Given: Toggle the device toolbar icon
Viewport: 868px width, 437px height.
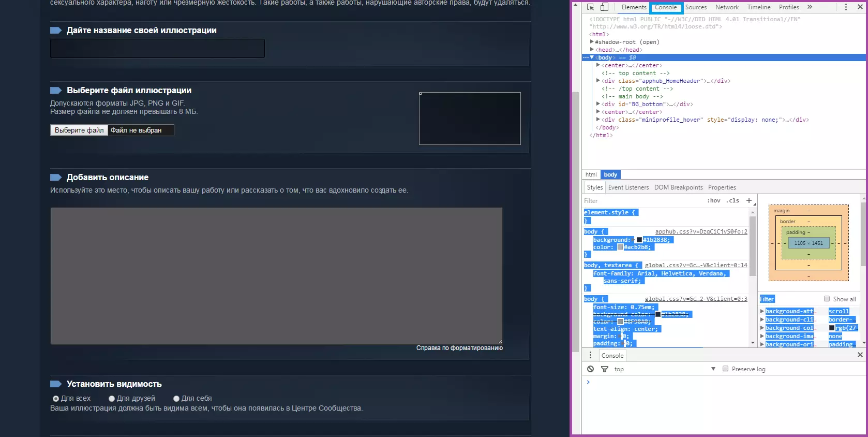Looking at the screenshot, I should pos(604,7).
